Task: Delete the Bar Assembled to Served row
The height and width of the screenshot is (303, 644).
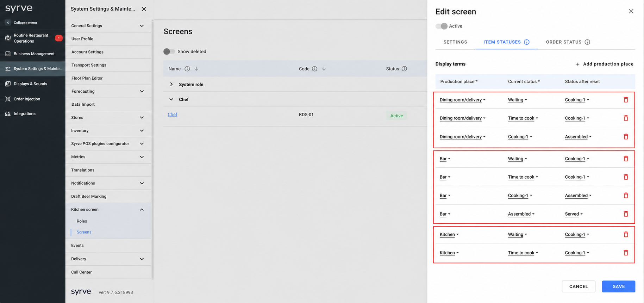Action: coord(626,214)
